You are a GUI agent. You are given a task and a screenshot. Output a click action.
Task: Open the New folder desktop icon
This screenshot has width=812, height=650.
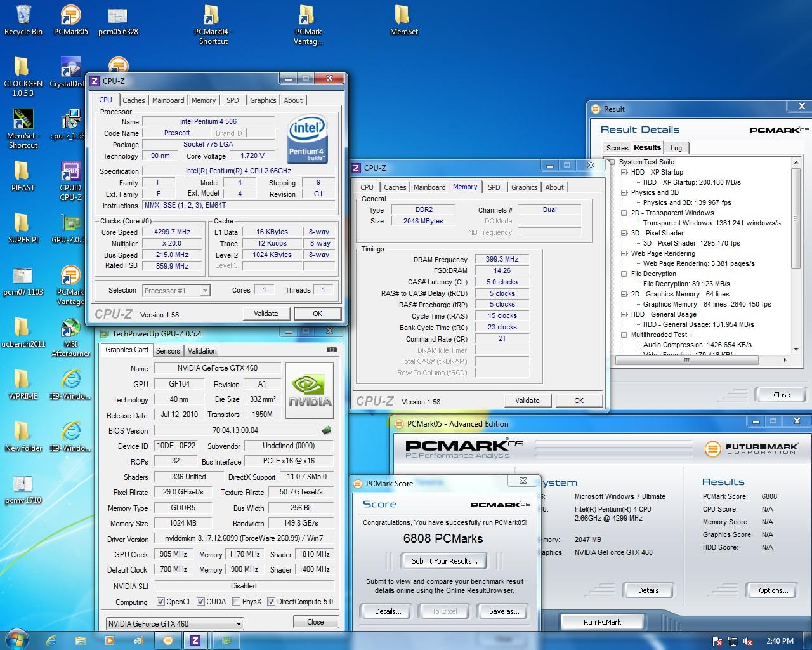[x=23, y=436]
